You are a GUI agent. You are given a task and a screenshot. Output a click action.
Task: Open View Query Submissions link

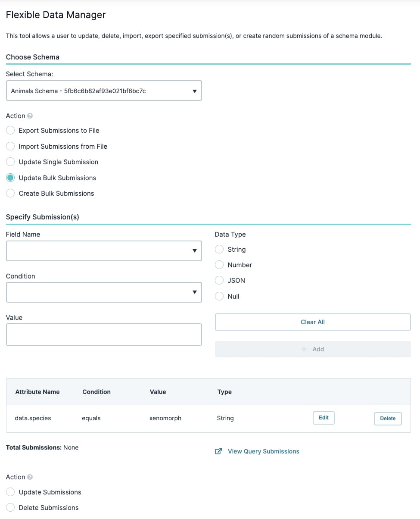[x=263, y=451]
